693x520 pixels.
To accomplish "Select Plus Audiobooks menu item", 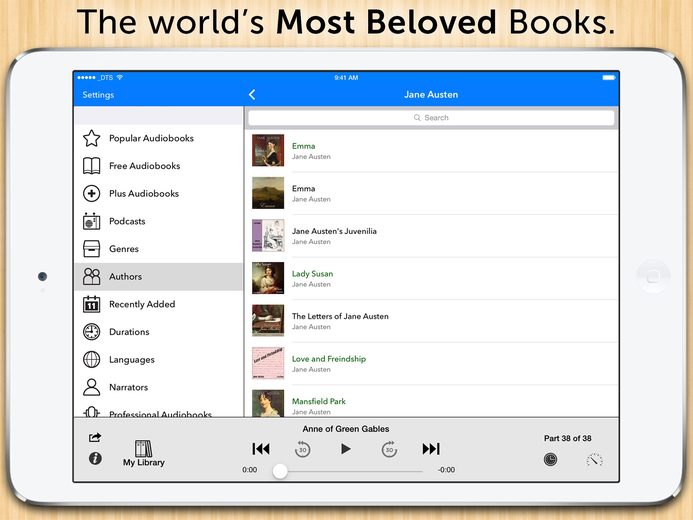I will pos(159,194).
